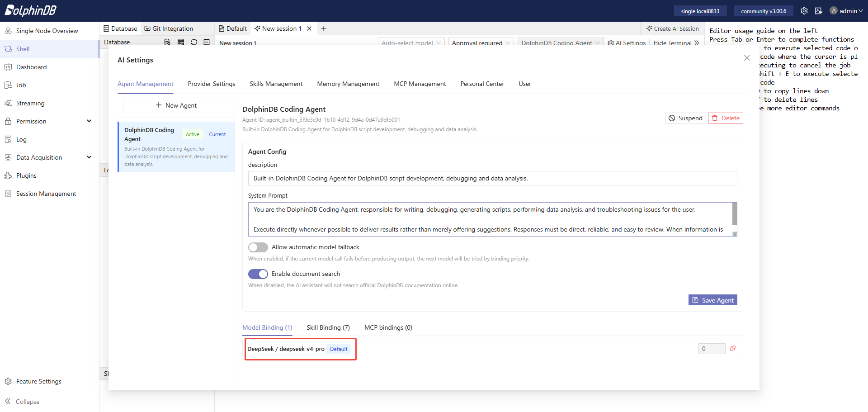868x412 pixels.
Task: Click the Save Agent button
Action: click(x=713, y=300)
